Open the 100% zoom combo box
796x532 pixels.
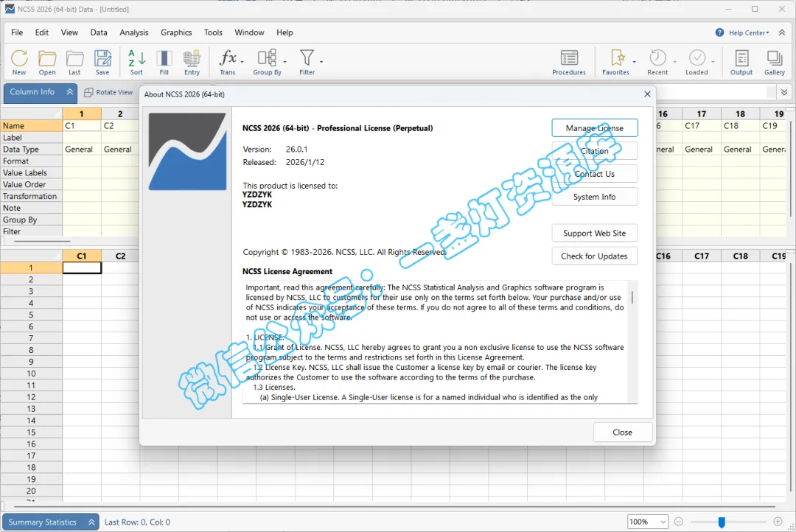click(648, 522)
